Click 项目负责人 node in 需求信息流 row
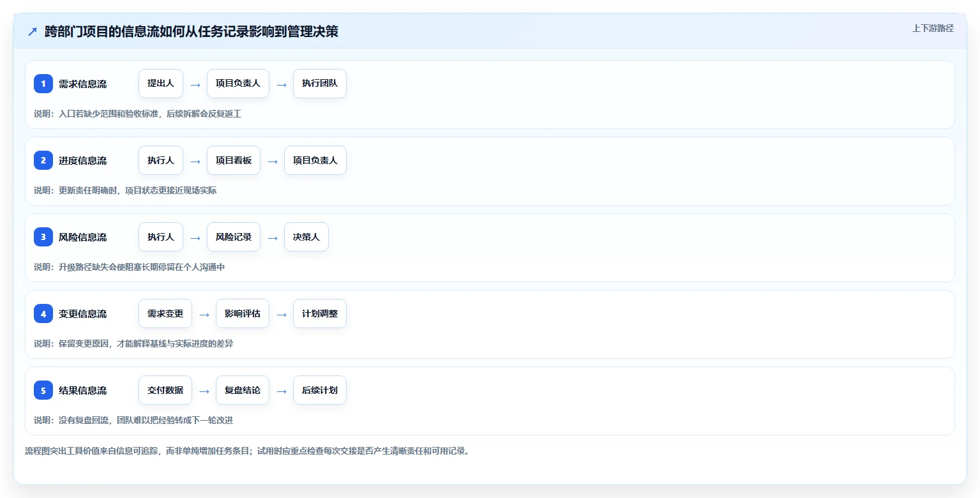The width and height of the screenshot is (980, 498). coord(238,84)
